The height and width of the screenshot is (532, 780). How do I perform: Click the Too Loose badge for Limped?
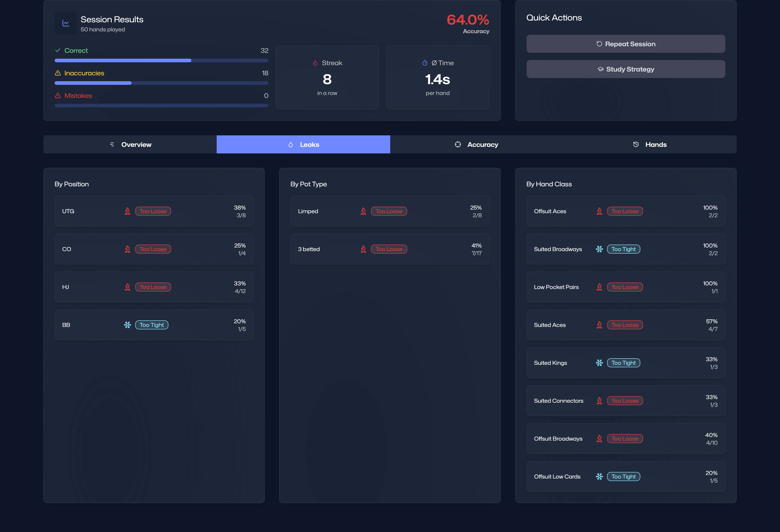pos(389,211)
